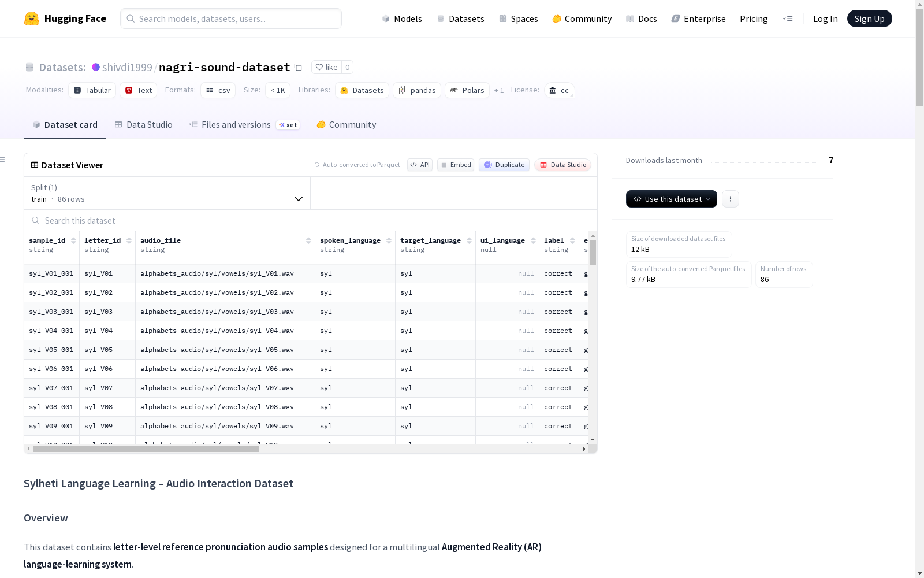Open Data Studio from the viewer header

coord(563,165)
